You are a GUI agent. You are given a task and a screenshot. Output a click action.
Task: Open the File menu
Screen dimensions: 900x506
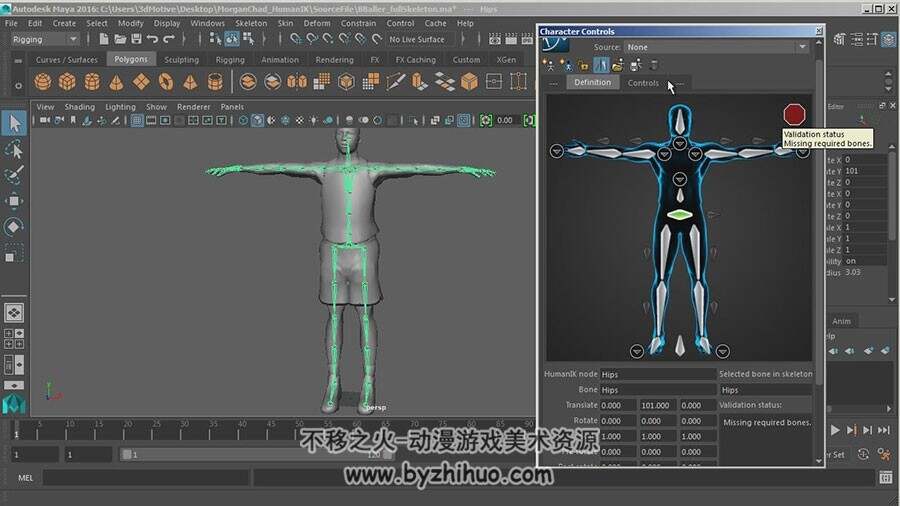(x=11, y=24)
